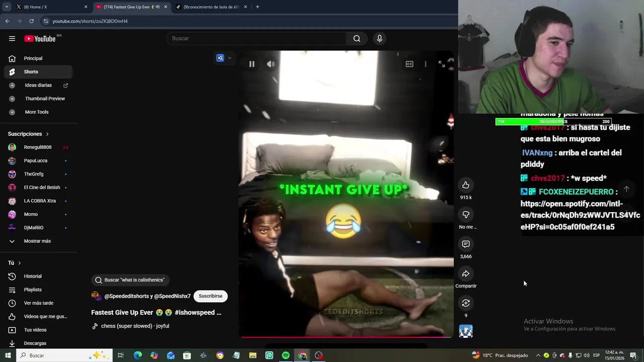Focus the YouTube Buscar search field
Screen dimensions: 644x362
pos(256,39)
